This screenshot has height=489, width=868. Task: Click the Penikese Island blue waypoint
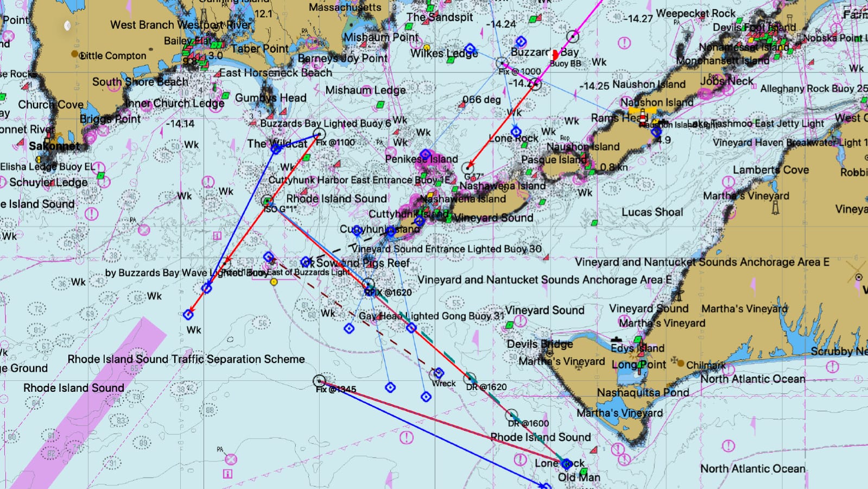click(x=425, y=155)
